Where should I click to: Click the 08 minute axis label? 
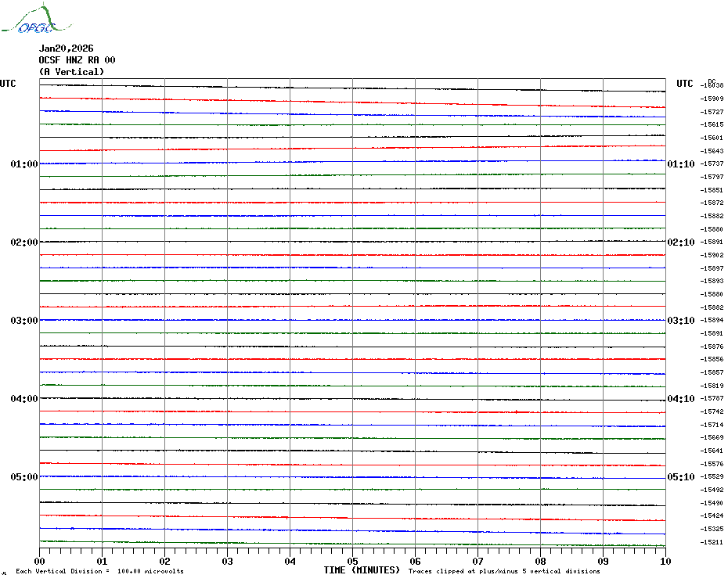[x=540, y=562]
